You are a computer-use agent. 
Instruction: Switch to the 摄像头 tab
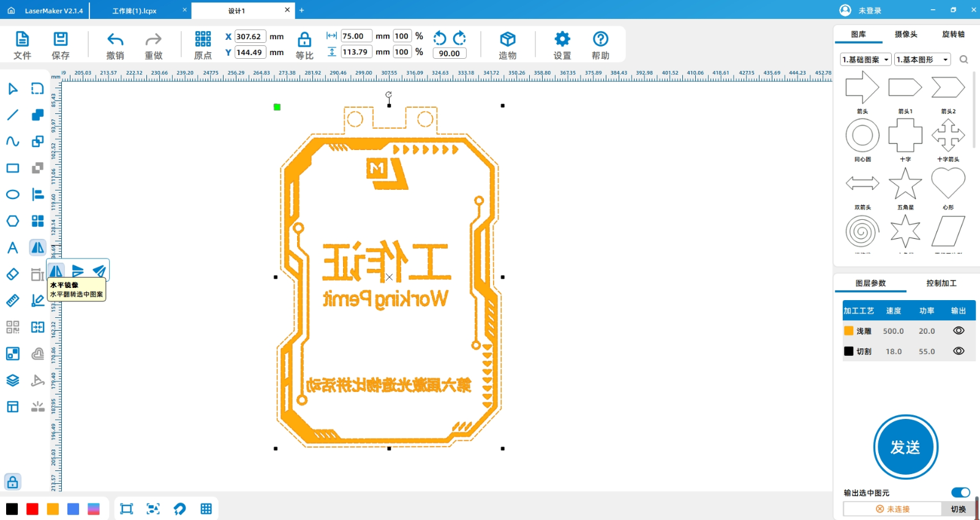click(x=906, y=34)
